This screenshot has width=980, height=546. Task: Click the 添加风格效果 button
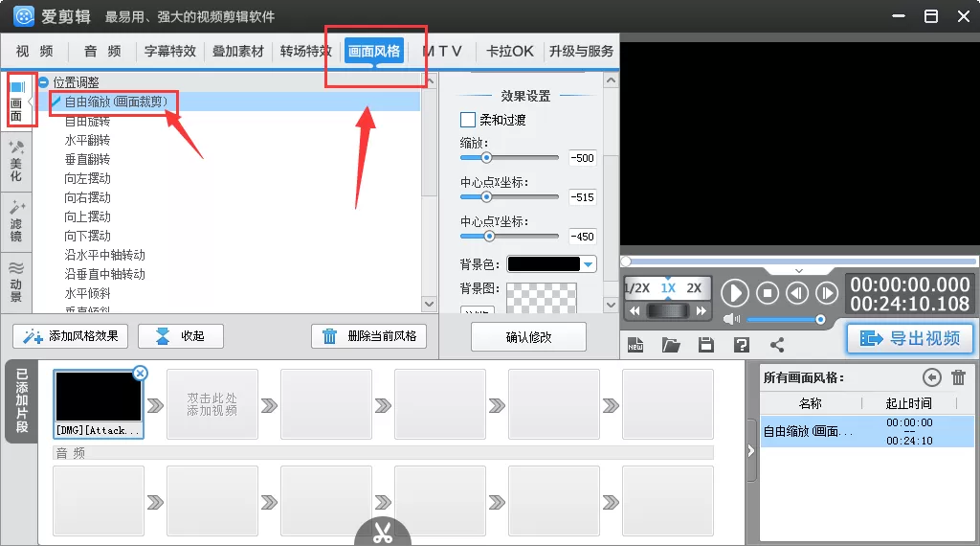click(71, 336)
